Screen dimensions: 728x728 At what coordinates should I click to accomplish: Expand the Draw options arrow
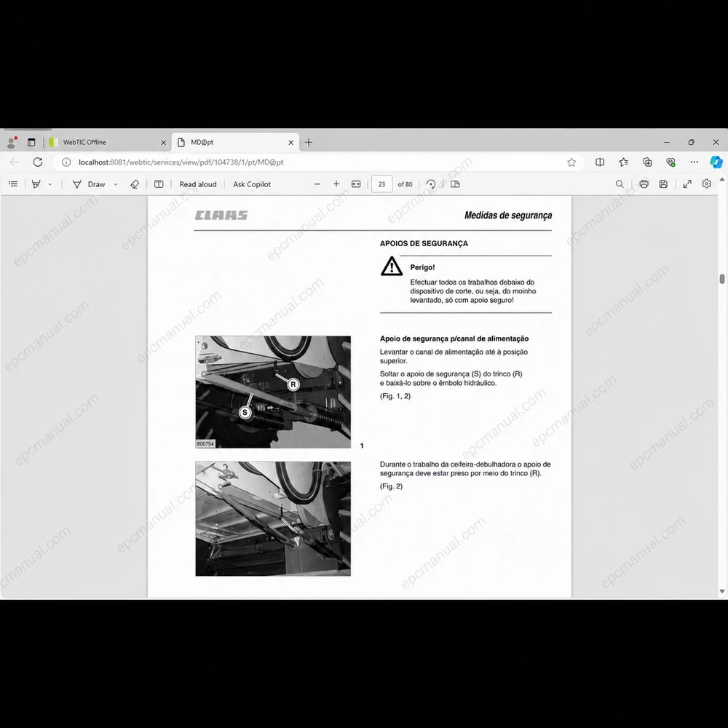click(x=116, y=184)
